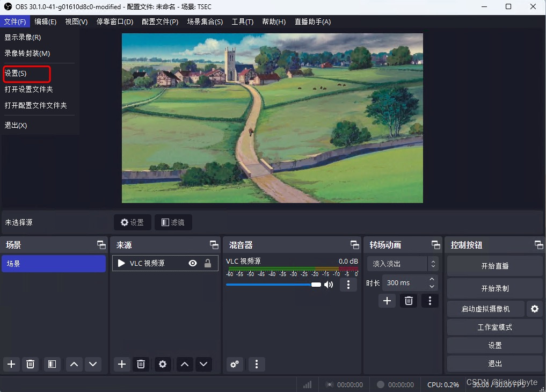Viewport: 546px width, 392px height.
Task: Undock the Audio Mixer panel
Action: [x=355, y=245]
